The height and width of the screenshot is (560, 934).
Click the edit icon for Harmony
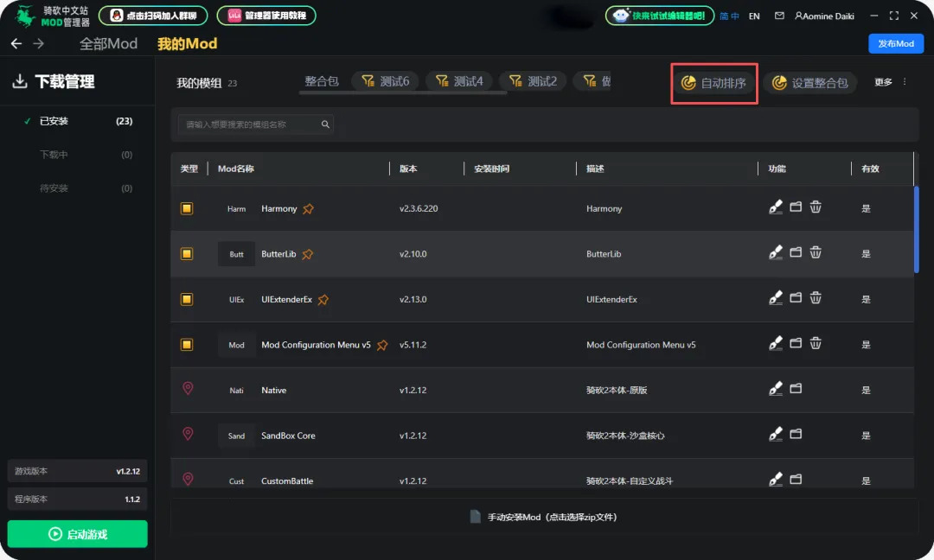pyautogui.click(x=776, y=207)
